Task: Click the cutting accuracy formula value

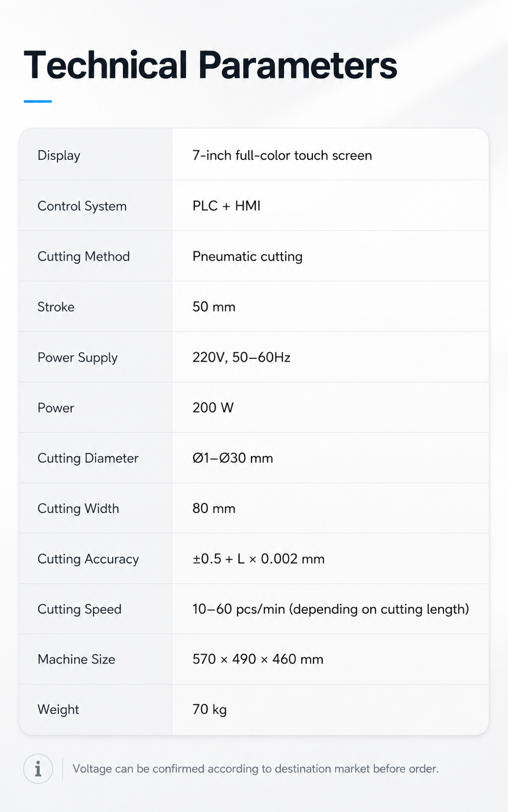Action: (x=259, y=559)
